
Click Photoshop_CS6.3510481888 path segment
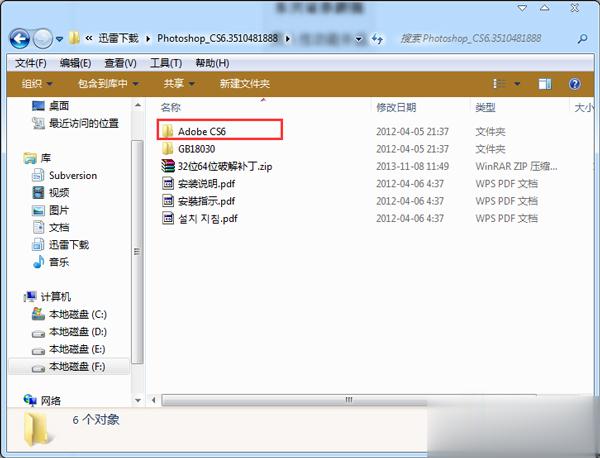pos(217,38)
